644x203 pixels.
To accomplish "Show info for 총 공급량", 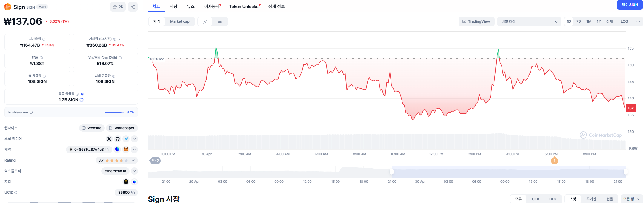I will [x=44, y=76].
